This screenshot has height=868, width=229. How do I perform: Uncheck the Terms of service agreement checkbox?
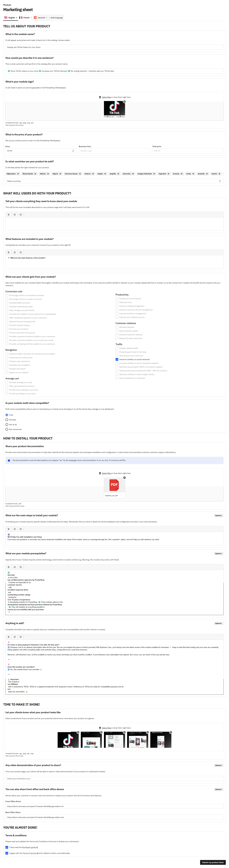(7, 853)
